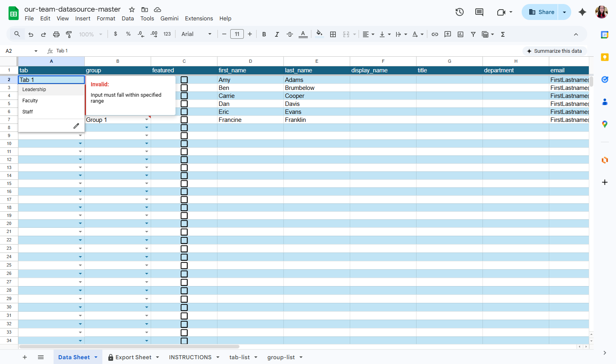Click the font size input field
This screenshot has width=616, height=364.
(237, 34)
